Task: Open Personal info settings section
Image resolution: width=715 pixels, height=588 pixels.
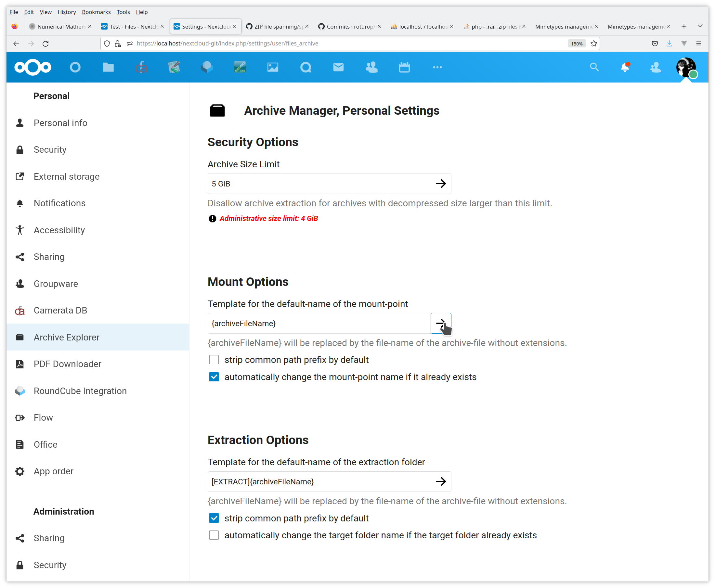Action: coord(60,123)
